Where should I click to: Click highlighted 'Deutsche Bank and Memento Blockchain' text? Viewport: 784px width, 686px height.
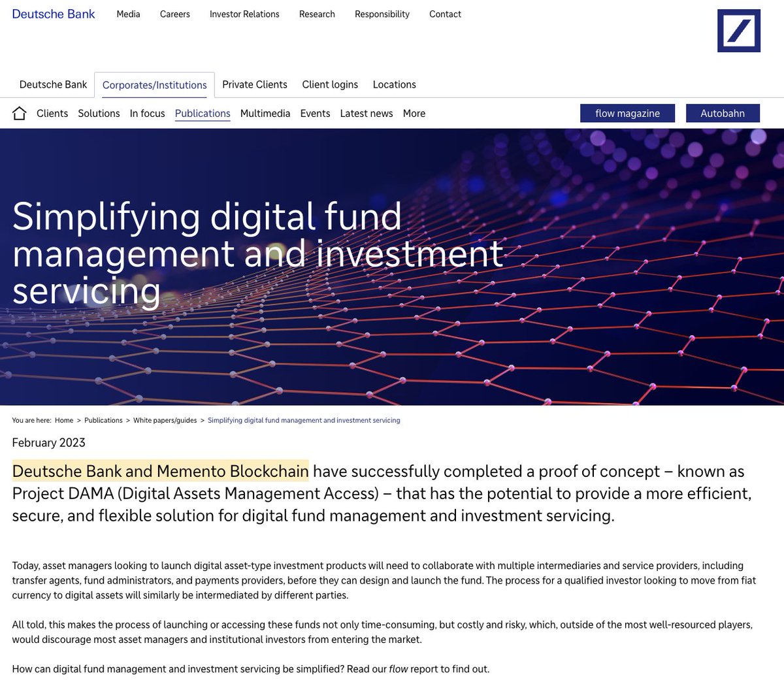160,471
